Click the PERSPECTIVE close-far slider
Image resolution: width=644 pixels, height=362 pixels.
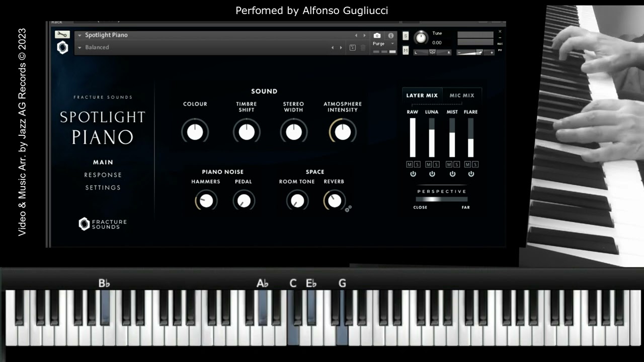(x=442, y=199)
